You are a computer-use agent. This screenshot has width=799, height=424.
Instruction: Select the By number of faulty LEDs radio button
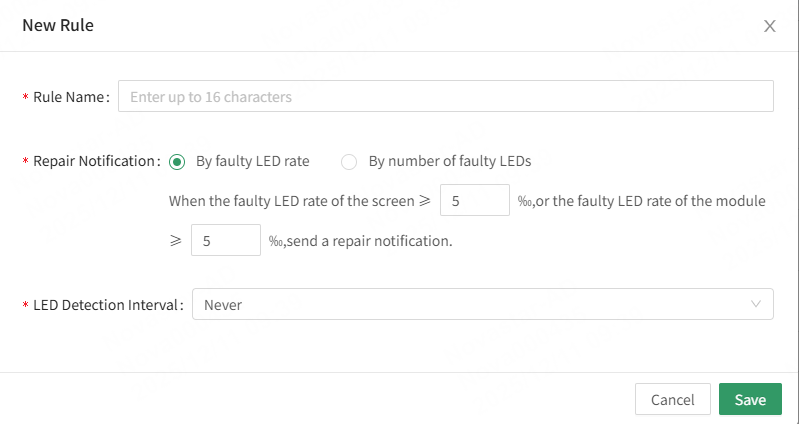[349, 161]
